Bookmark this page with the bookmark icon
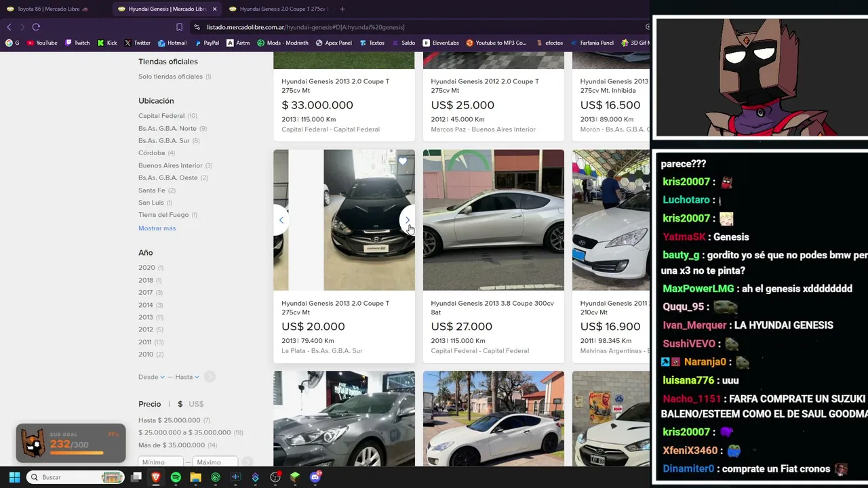Image resolution: width=868 pixels, height=488 pixels. point(179,27)
